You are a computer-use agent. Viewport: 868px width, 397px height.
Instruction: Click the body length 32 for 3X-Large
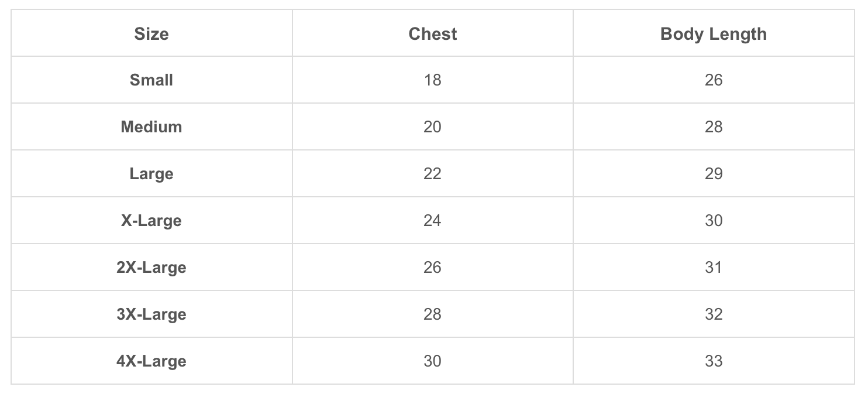click(x=714, y=314)
